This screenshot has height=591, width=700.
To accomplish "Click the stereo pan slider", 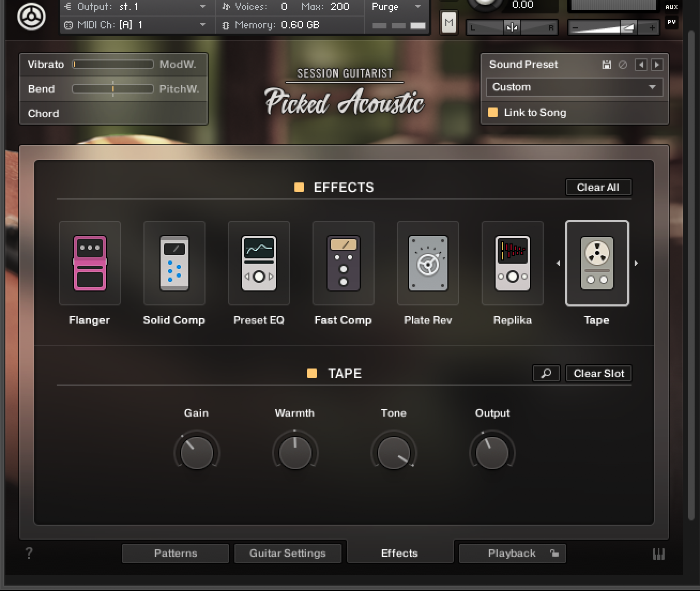I will 512,27.
